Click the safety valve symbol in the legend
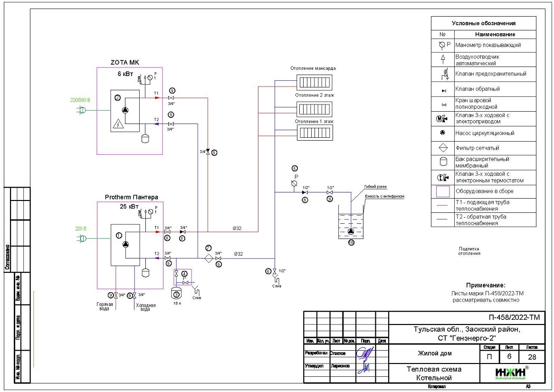The image size is (554, 392). coord(443,74)
